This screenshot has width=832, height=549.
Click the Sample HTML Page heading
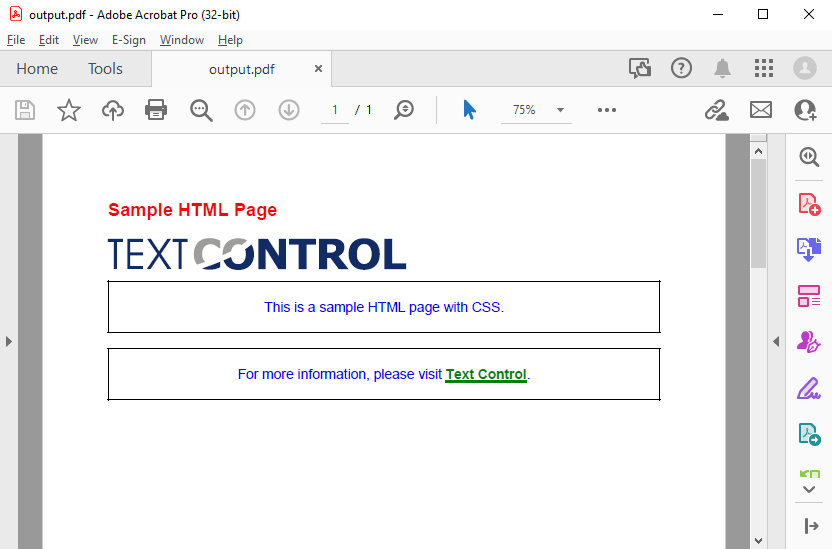[x=193, y=210]
